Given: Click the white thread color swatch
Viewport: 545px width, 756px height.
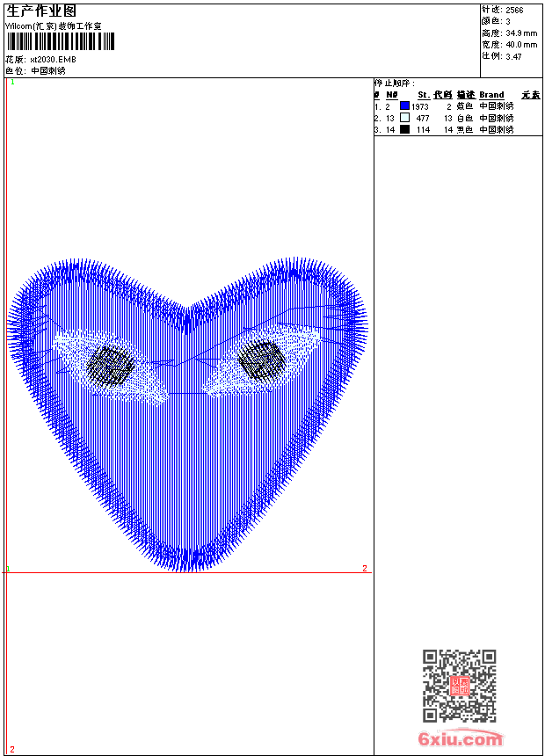Looking at the screenshot, I should [404, 117].
